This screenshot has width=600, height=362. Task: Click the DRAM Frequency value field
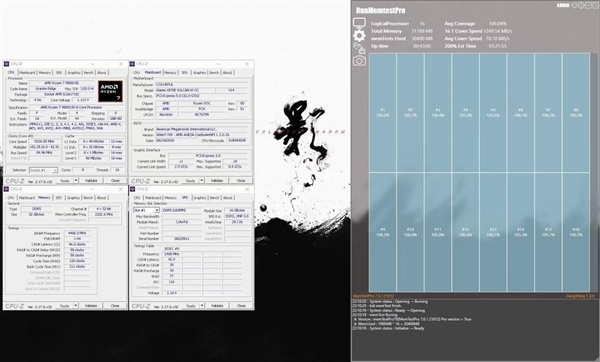coord(77,233)
